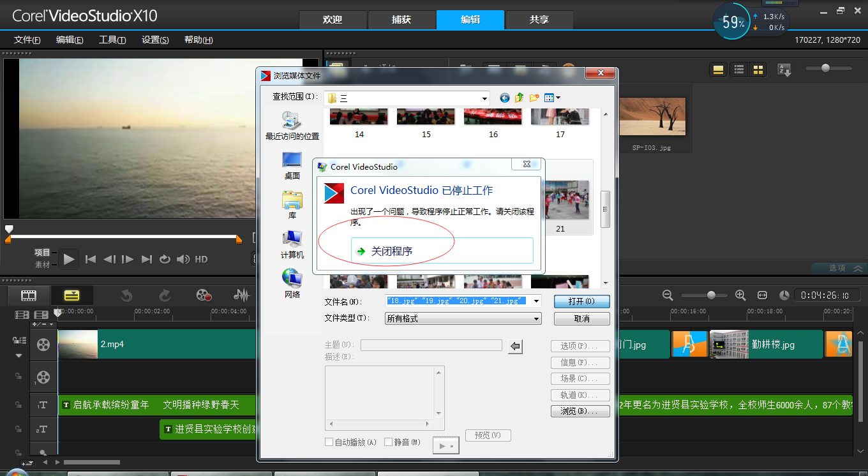Click the redo arrow in timeline toolbar
The height and width of the screenshot is (476, 868).
click(165, 295)
